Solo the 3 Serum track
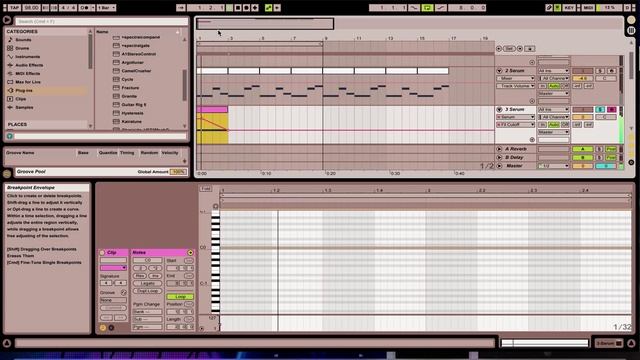 (x=600, y=109)
